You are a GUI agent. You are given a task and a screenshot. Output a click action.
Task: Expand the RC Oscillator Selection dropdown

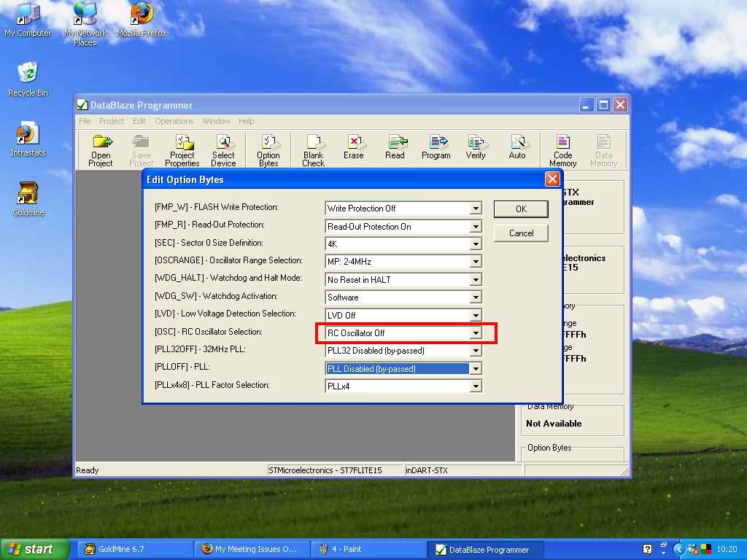pyautogui.click(x=476, y=333)
